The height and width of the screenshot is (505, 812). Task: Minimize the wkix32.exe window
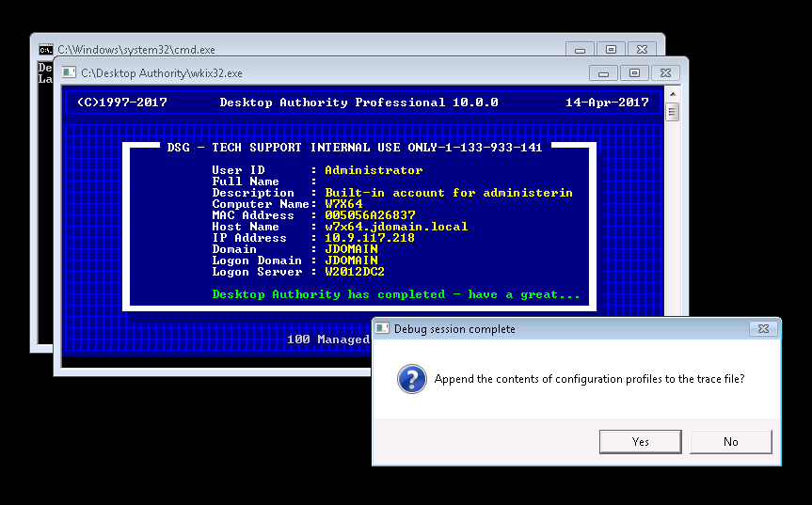point(603,73)
